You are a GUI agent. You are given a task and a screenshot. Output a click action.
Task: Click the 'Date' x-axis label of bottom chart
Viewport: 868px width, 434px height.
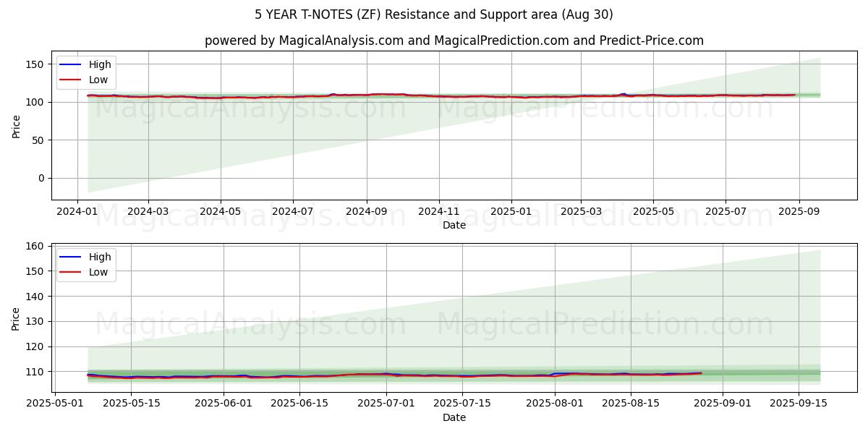(454, 417)
